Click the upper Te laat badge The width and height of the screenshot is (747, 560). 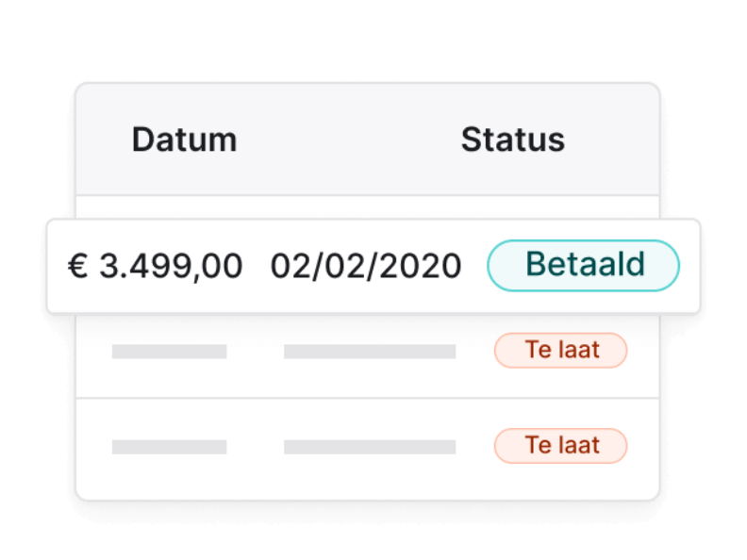tap(560, 351)
